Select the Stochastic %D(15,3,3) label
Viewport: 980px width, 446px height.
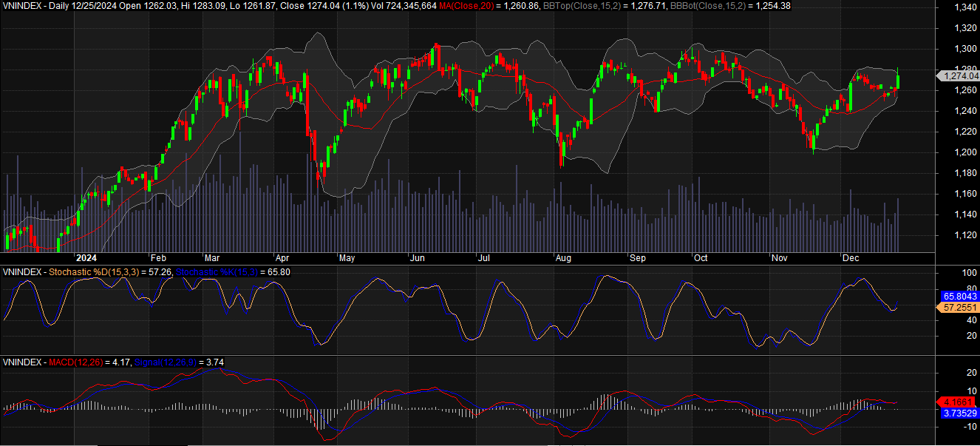(x=95, y=272)
